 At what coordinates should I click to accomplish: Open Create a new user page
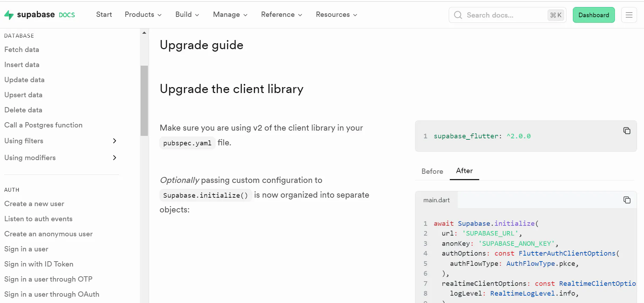pyautogui.click(x=34, y=204)
